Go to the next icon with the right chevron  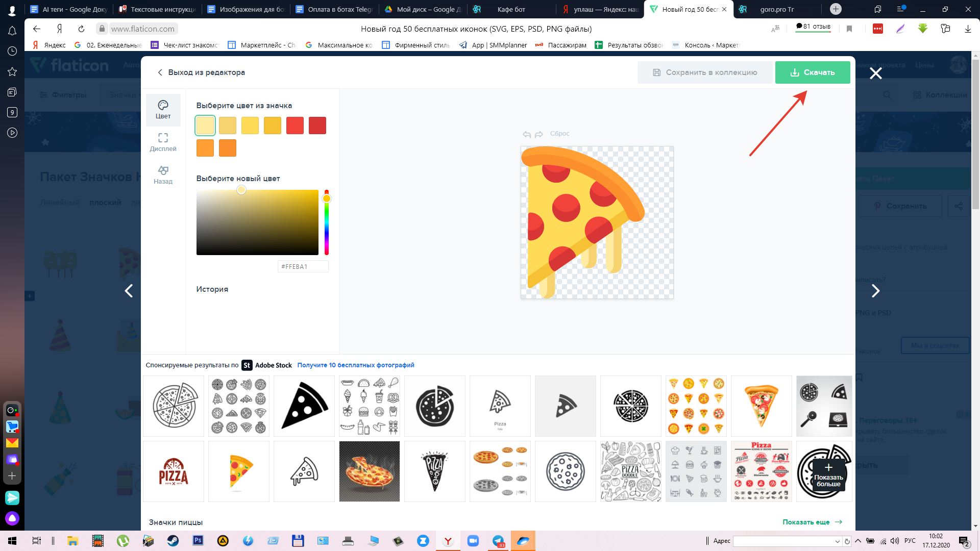pos(875,291)
